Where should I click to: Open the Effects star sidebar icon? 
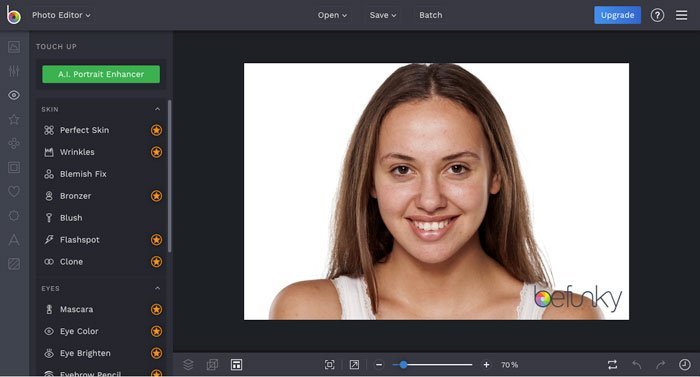(x=14, y=119)
